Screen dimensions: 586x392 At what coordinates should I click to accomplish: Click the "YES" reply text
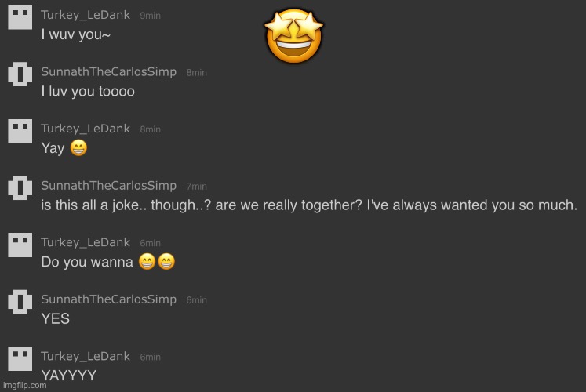coord(56,318)
